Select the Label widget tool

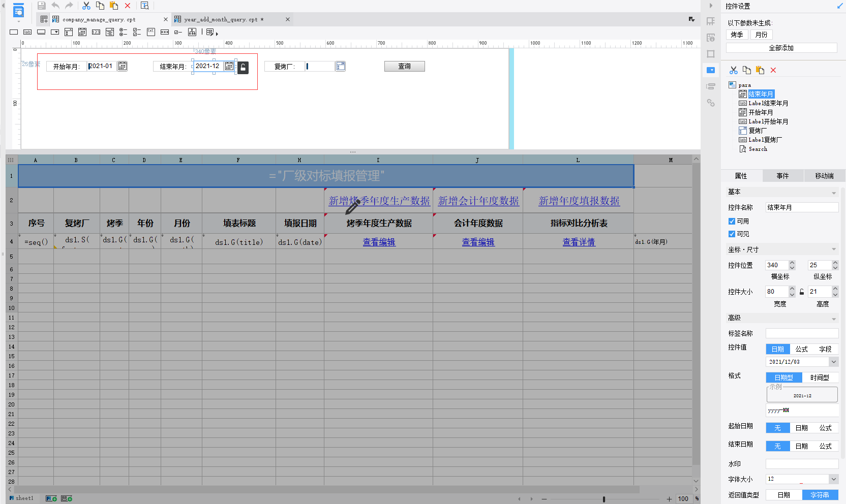tap(27, 32)
